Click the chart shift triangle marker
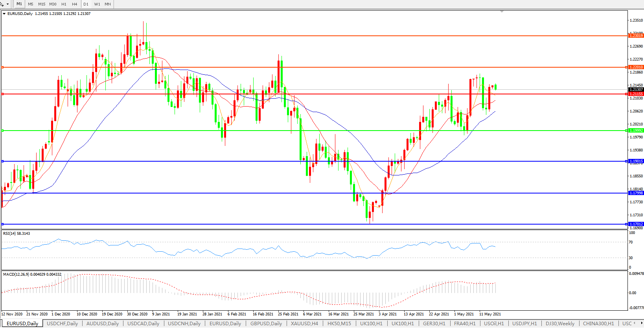Screen dimensions: 644x328 (502, 12)
